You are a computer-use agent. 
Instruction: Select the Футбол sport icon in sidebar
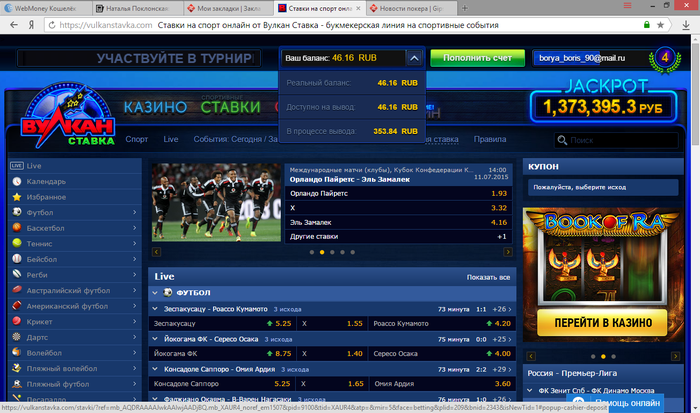click(x=17, y=212)
